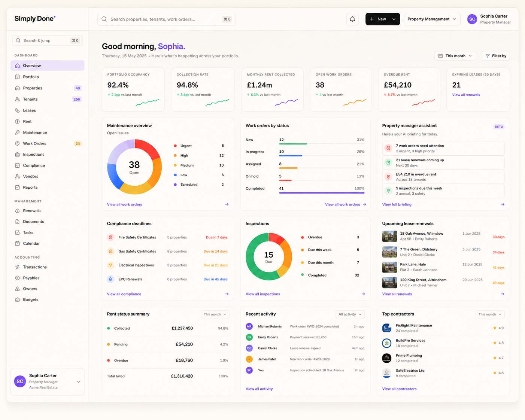Click the Payables sidebar icon

tap(17, 278)
